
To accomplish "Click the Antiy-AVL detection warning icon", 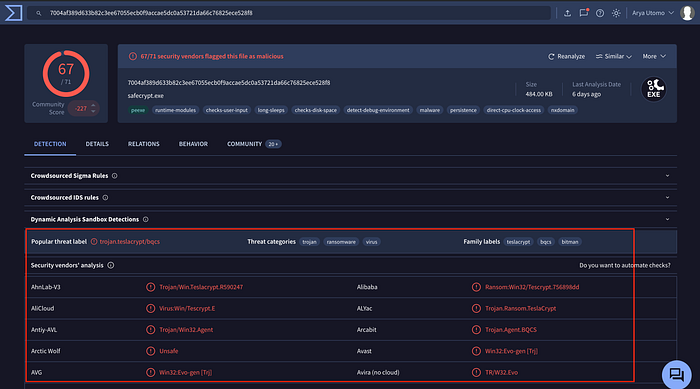I will click(x=150, y=330).
